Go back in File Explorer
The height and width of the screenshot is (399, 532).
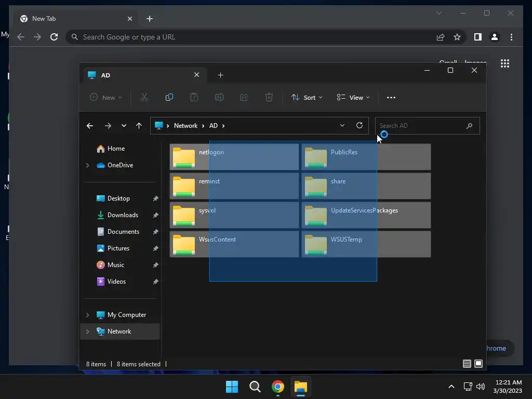tap(90, 126)
